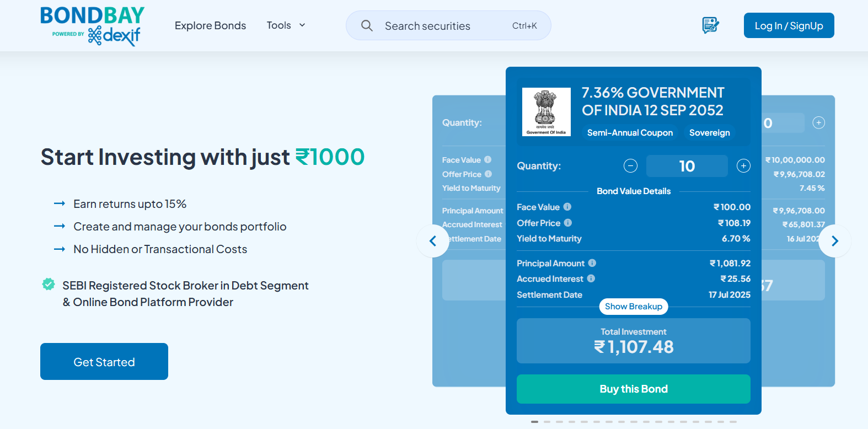
Task: Click Principal Amount info icon
Action: click(592, 263)
